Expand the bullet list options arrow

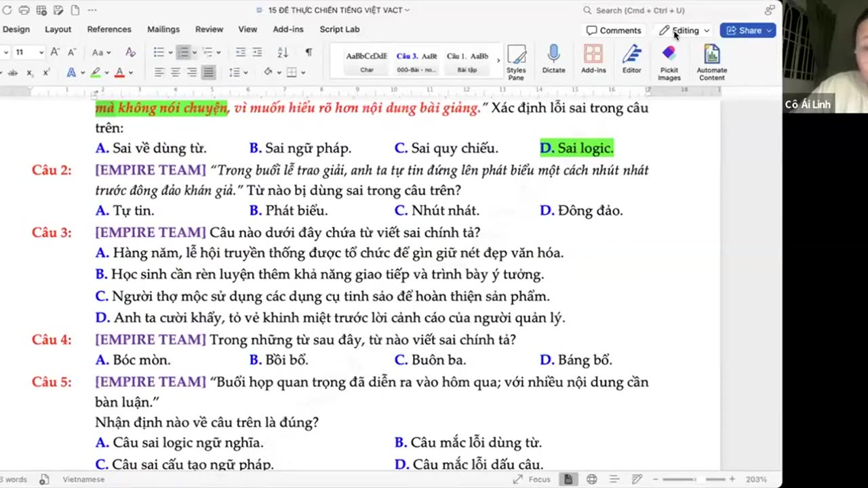[170, 52]
